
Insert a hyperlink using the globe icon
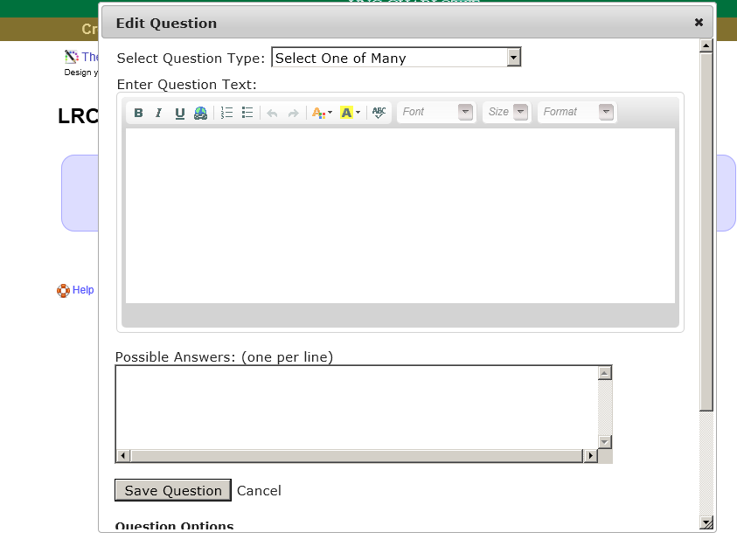[200, 113]
